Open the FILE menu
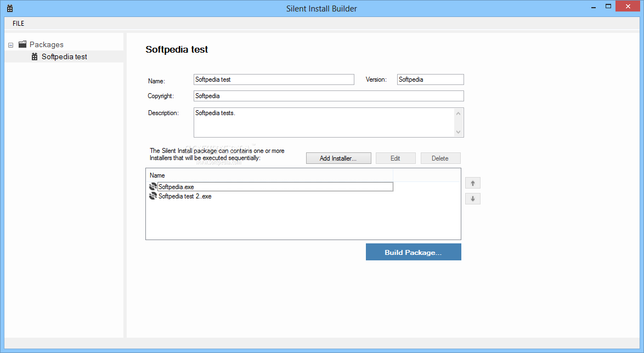The width and height of the screenshot is (644, 353). 18,24
